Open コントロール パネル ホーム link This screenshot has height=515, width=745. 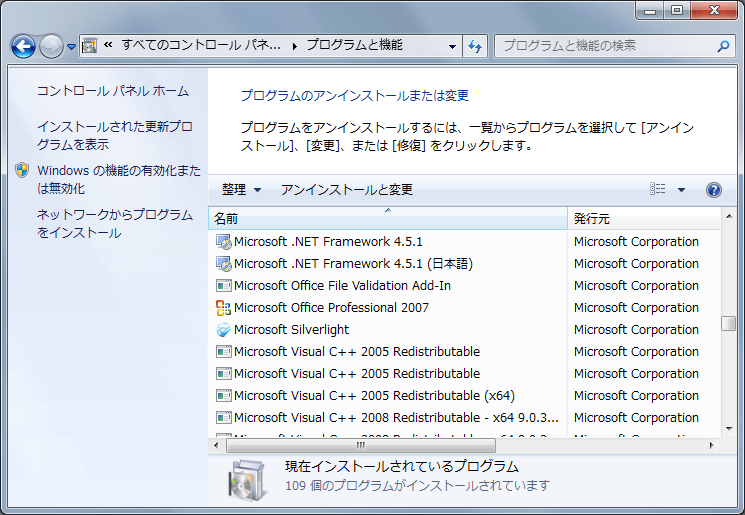113,91
